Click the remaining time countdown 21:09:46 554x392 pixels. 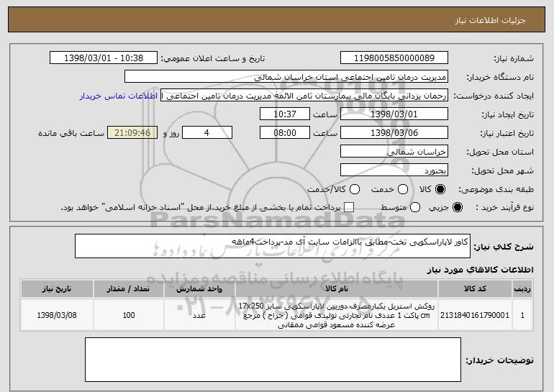132,133
